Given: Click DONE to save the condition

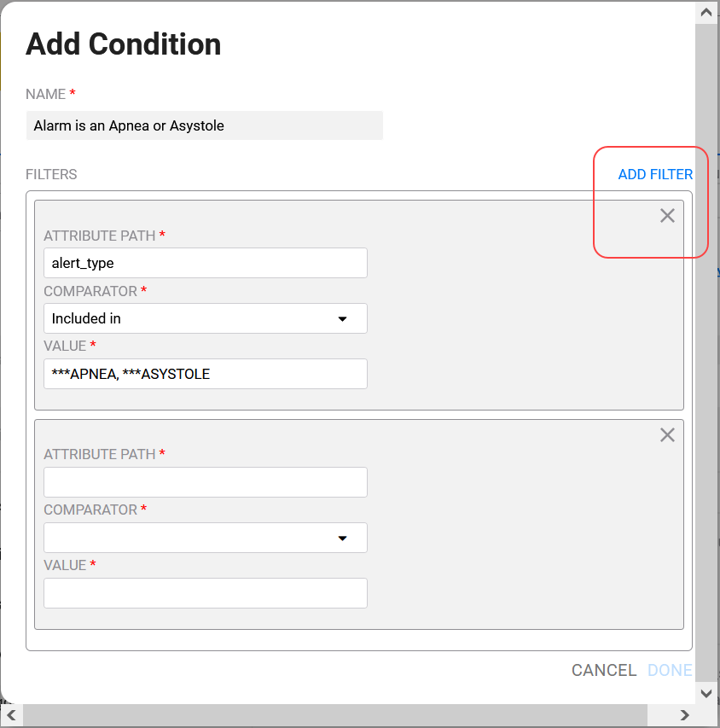Looking at the screenshot, I should click(x=670, y=670).
